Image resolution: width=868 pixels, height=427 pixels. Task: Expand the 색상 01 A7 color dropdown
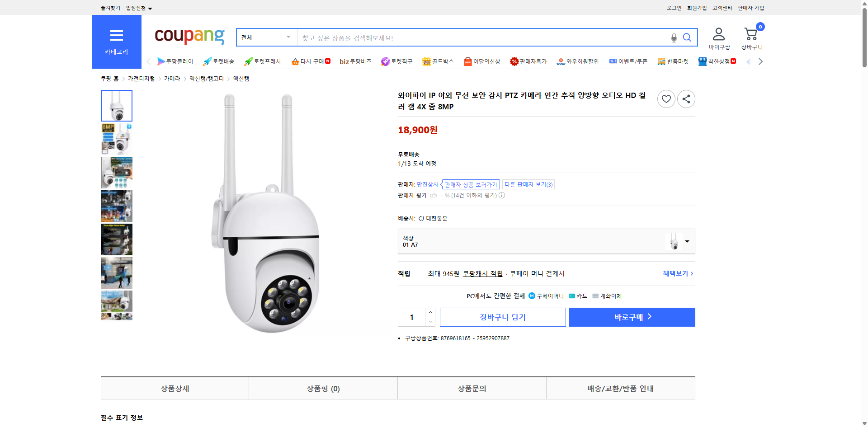click(x=686, y=241)
